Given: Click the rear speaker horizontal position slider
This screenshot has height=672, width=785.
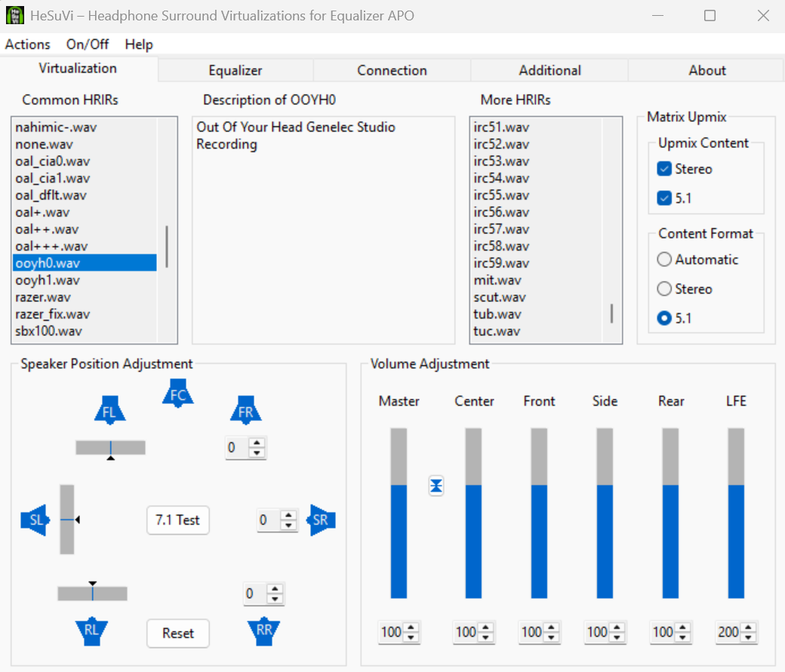Looking at the screenshot, I should [93, 593].
